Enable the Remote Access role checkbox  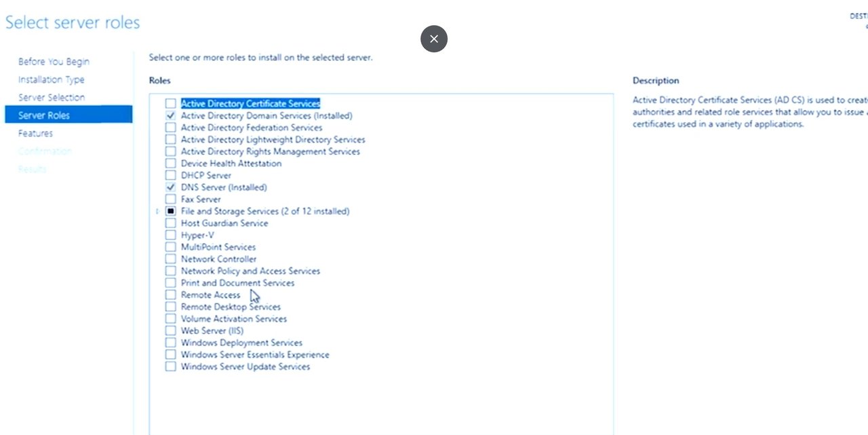coord(170,295)
